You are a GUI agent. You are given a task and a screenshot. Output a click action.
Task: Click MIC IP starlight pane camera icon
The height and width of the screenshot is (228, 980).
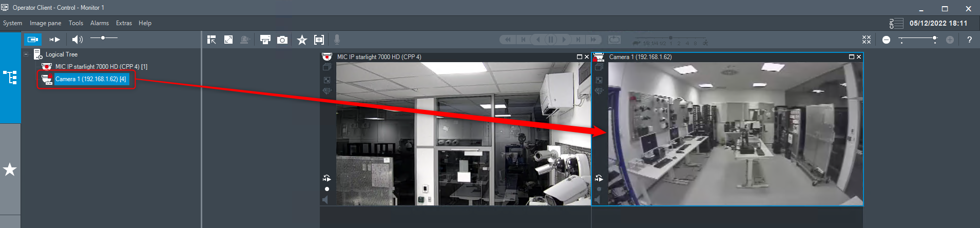click(327, 57)
